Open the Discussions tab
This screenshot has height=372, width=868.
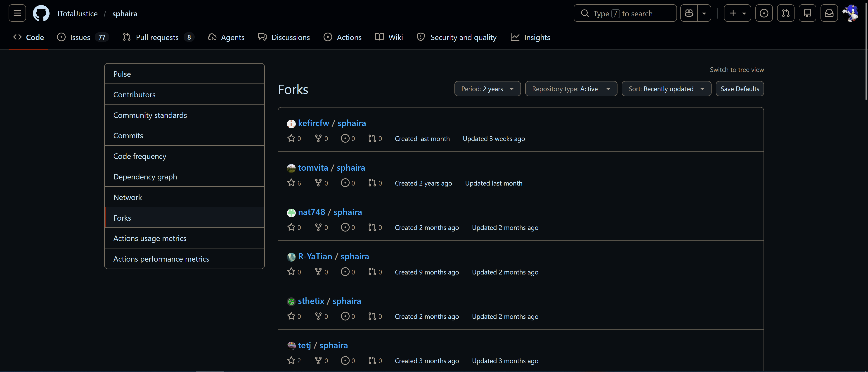[284, 37]
